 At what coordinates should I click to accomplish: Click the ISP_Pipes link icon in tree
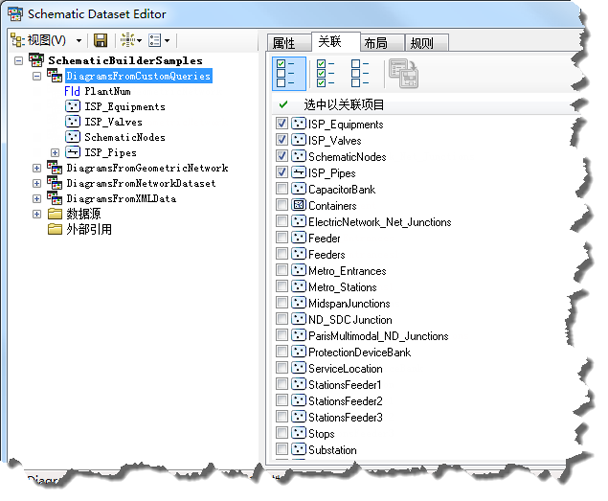73,152
